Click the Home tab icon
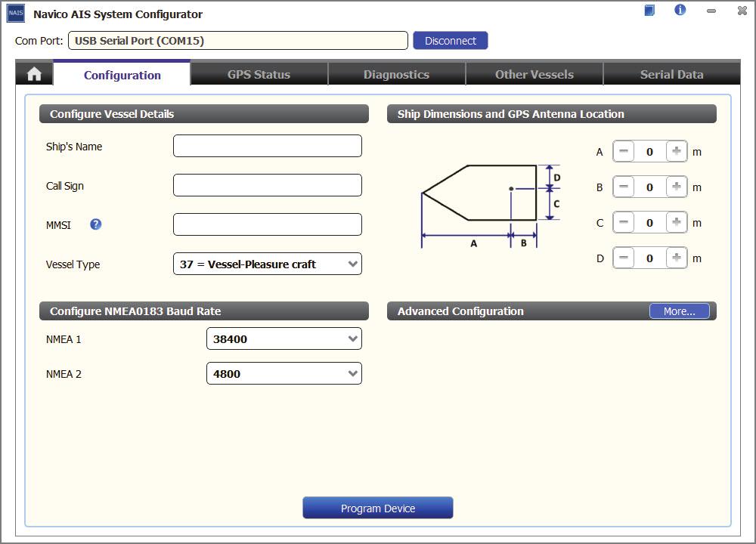 point(34,74)
